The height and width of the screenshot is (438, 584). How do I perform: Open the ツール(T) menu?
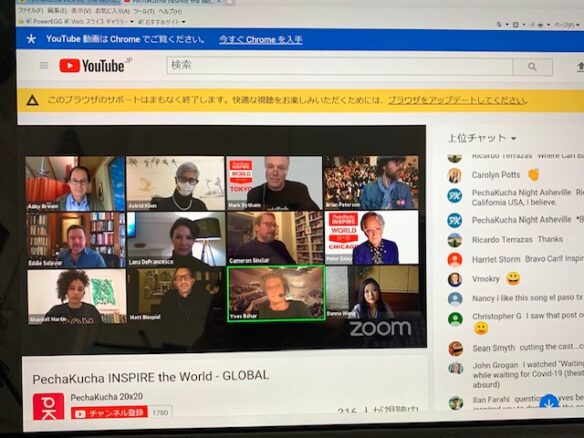point(144,11)
